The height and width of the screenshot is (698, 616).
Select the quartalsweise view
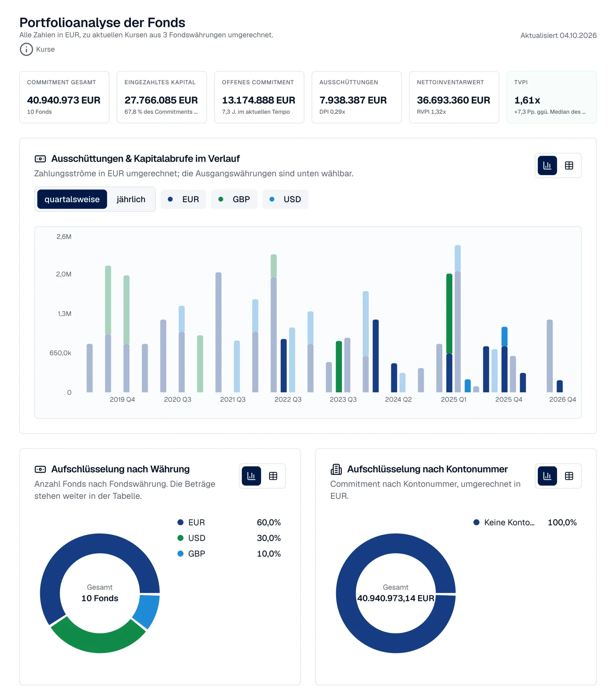(72, 199)
